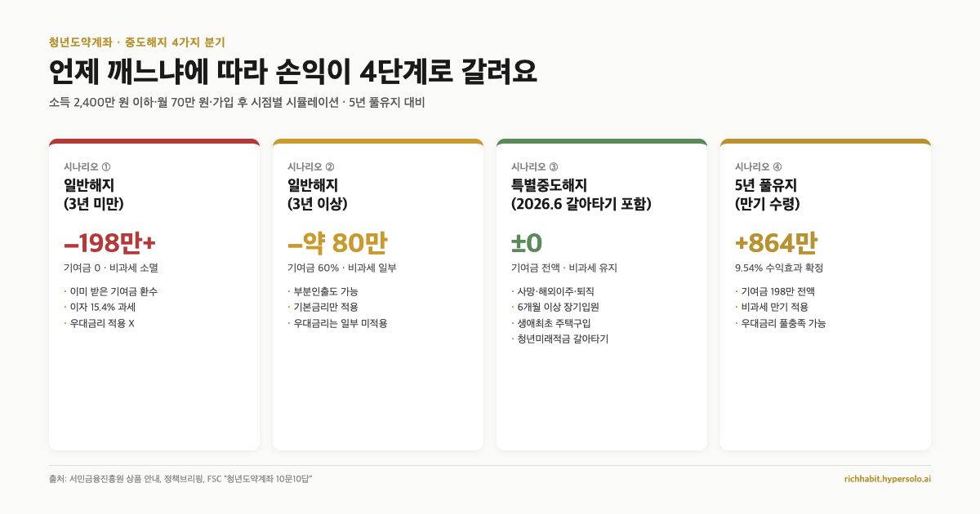Click the bullet '청년미래적금 갈아타기'
This screenshot has height=514, width=980.
(560, 339)
